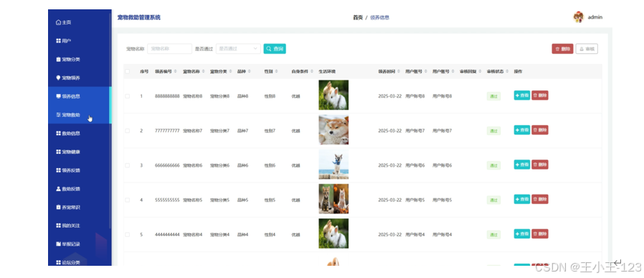644x278 pixels.
Task: Check the box for row 7777777777
Action: pyautogui.click(x=128, y=131)
